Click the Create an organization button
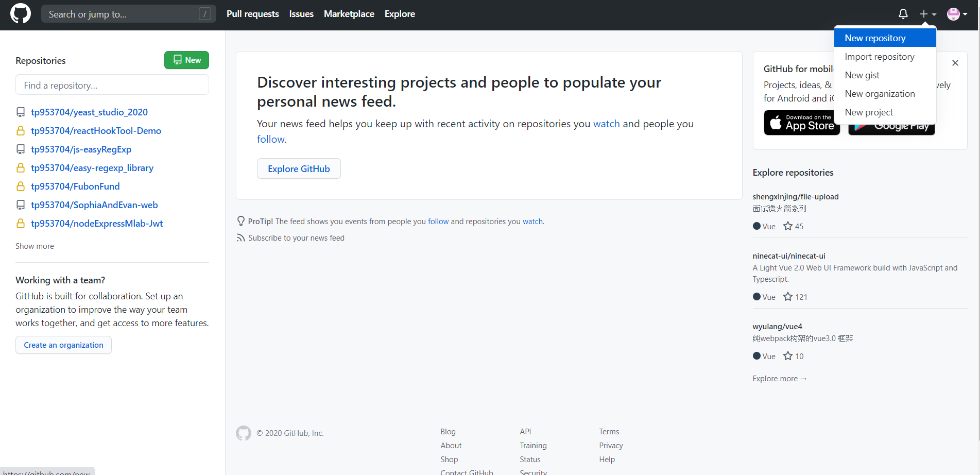This screenshot has width=980, height=475. click(x=63, y=345)
